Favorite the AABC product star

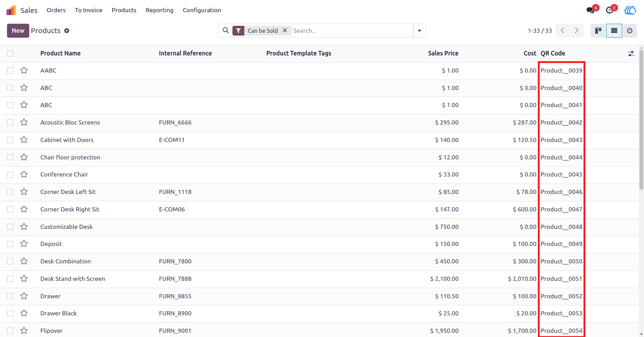click(x=24, y=70)
